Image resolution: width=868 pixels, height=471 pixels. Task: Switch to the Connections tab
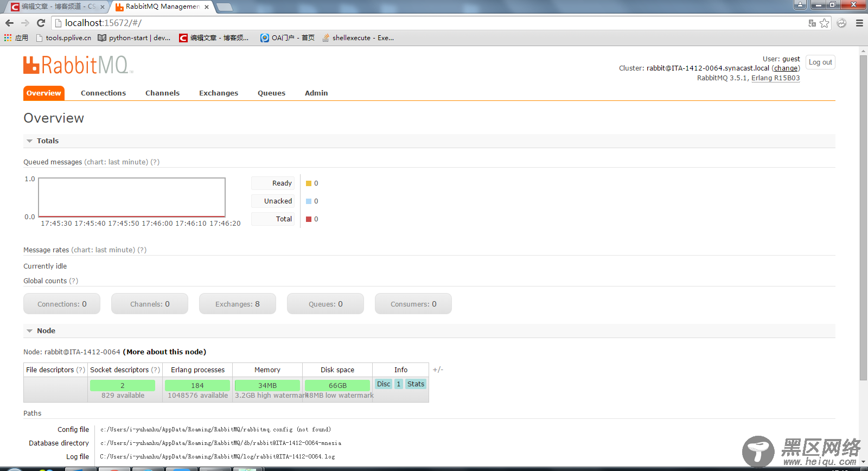click(103, 93)
